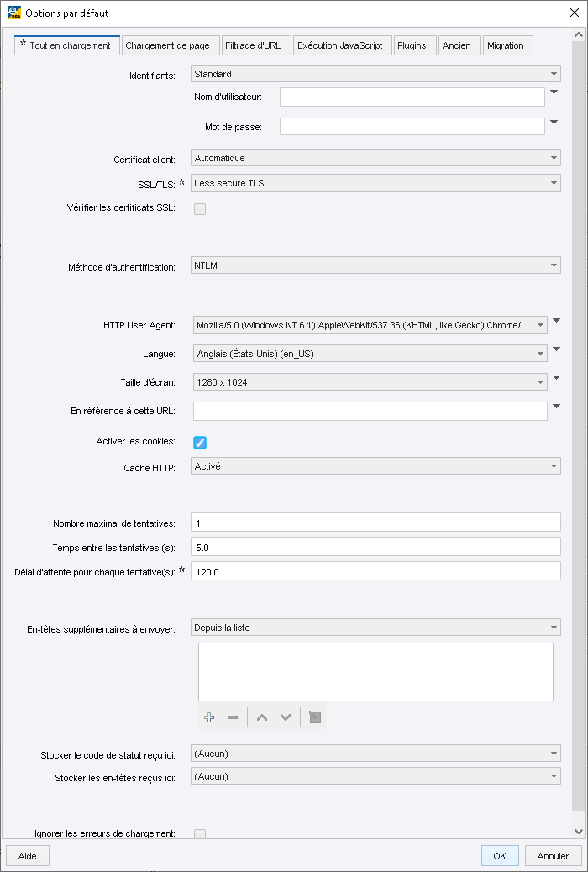Switch to the Filtrage d'URL tab
The image size is (588, 872).
(256, 45)
